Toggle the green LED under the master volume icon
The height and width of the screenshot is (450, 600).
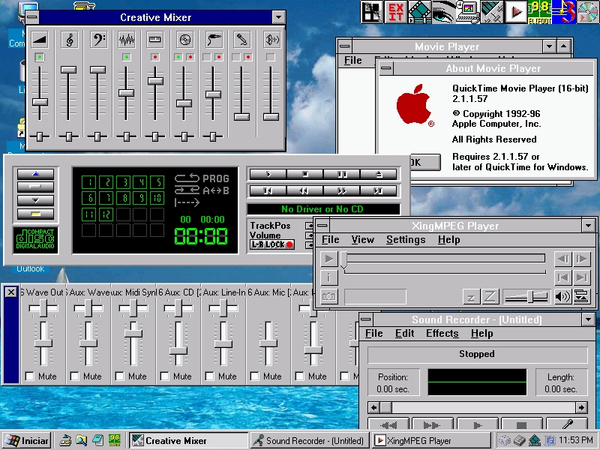39,57
